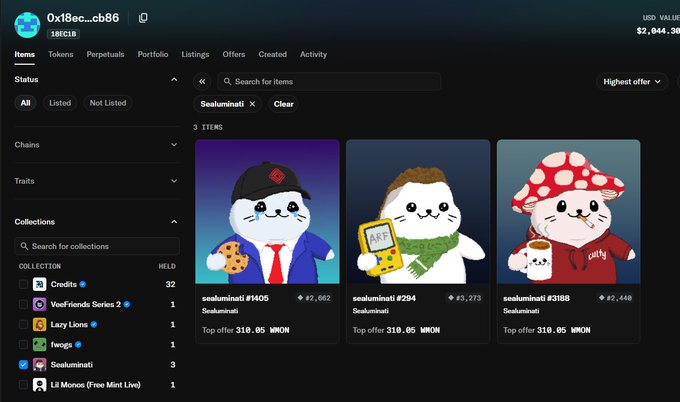This screenshot has height=402, width=680.
Task: Collapse the Status section
Action: 174,79
